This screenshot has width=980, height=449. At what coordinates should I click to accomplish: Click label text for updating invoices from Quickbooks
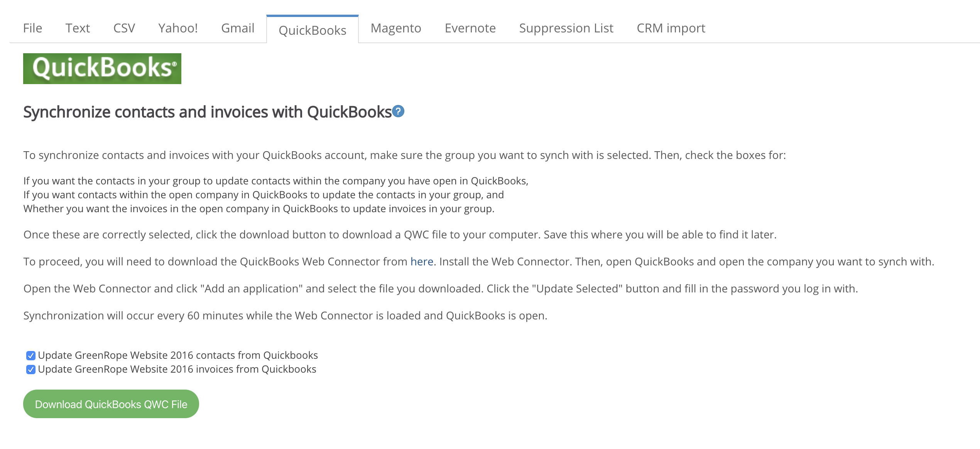(177, 369)
